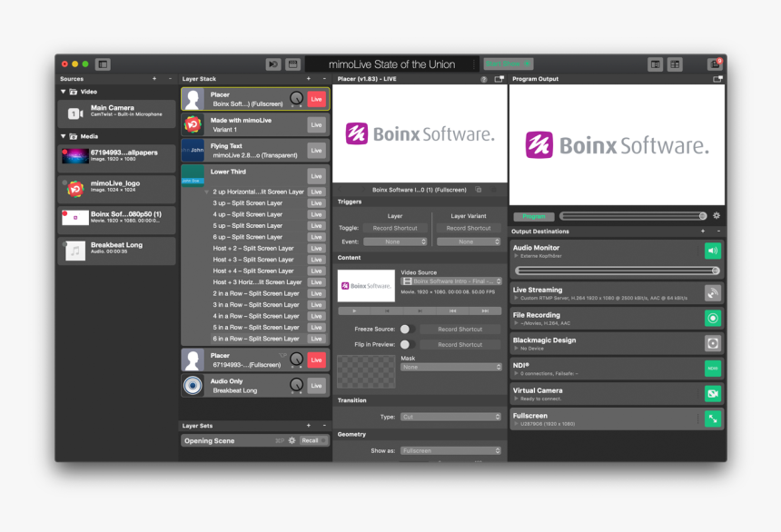Add an output destination with the plus
The height and width of the screenshot is (532, 781).
click(703, 232)
